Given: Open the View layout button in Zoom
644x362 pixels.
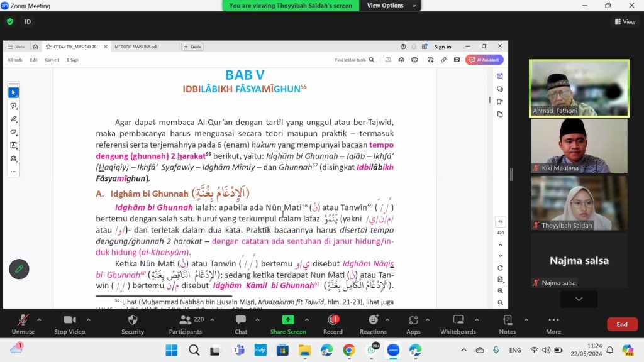Looking at the screenshot, I should pyautogui.click(x=625, y=22).
